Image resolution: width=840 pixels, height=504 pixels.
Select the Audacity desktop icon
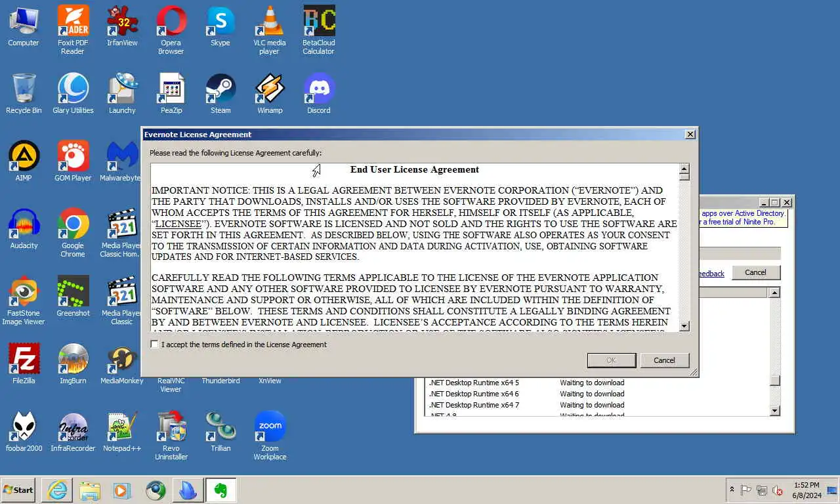point(24,229)
